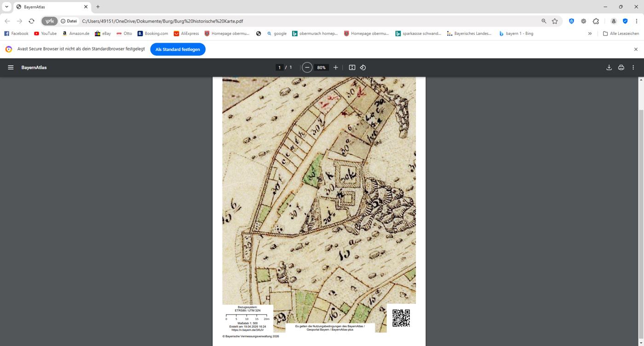Open the PDF viewer sidebar menu
The image size is (644, 346).
[11, 68]
